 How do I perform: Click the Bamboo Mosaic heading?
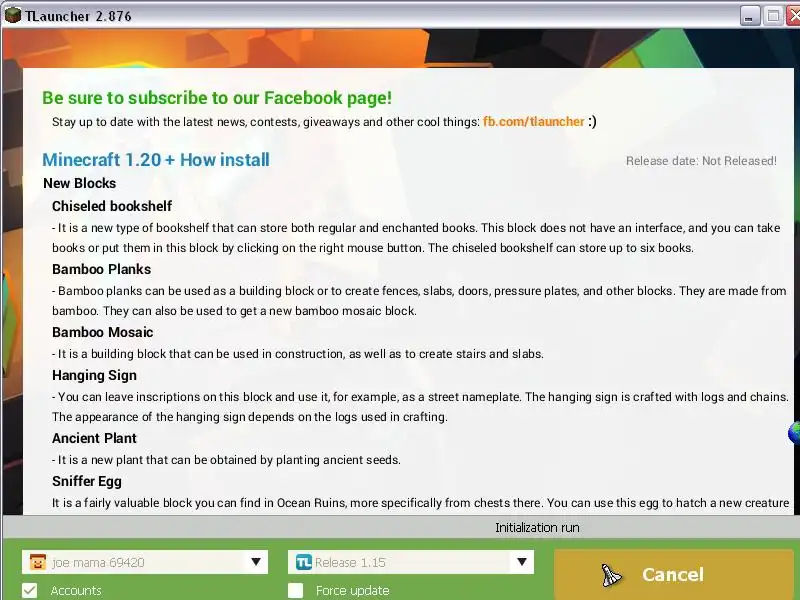pyautogui.click(x=103, y=332)
